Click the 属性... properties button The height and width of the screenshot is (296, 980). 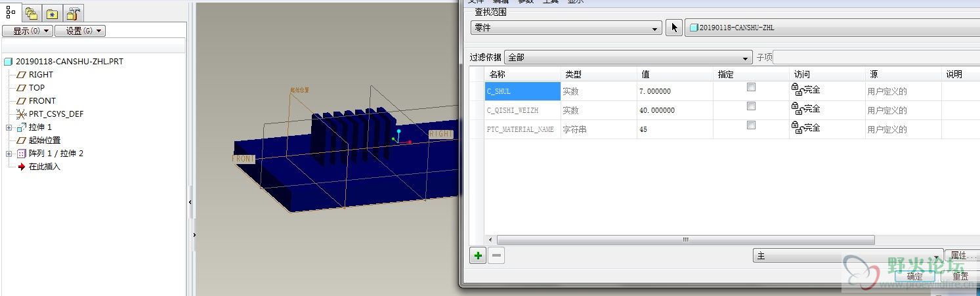click(x=962, y=255)
